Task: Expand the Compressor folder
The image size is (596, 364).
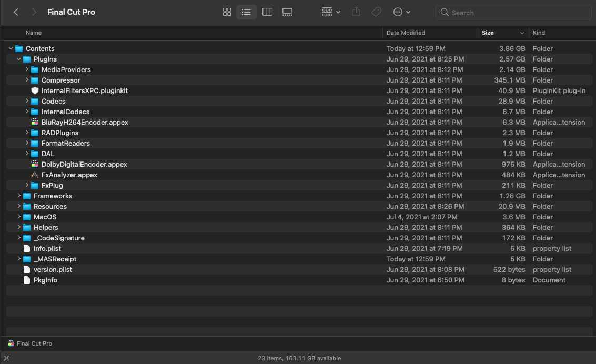Action: click(x=27, y=80)
